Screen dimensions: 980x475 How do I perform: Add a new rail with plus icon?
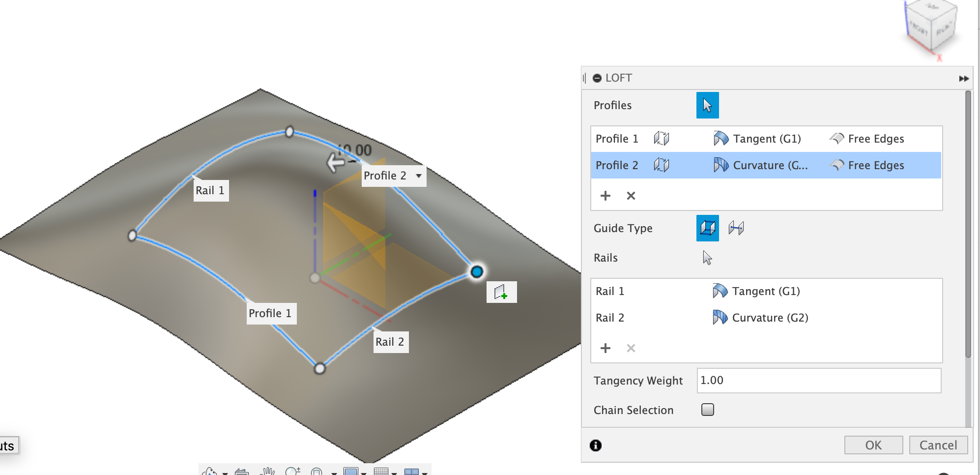tap(605, 348)
